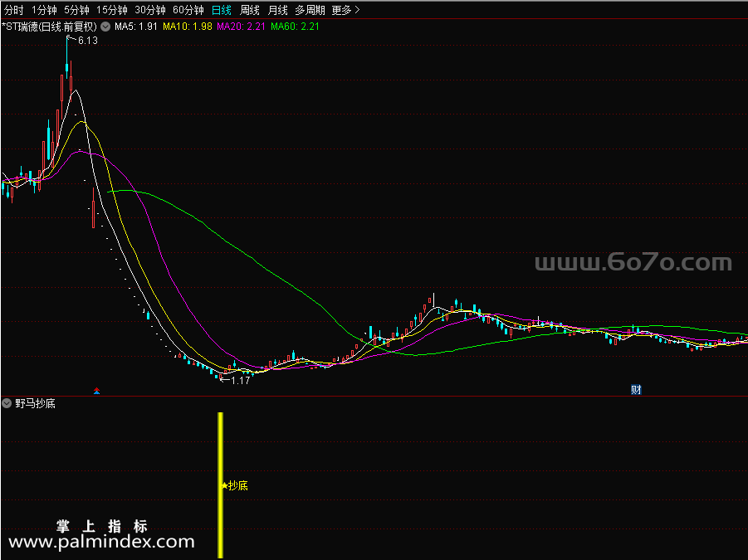Viewport: 748px width, 560px height.
Task: Select the 5分钟 period tab
Action: [x=76, y=10]
